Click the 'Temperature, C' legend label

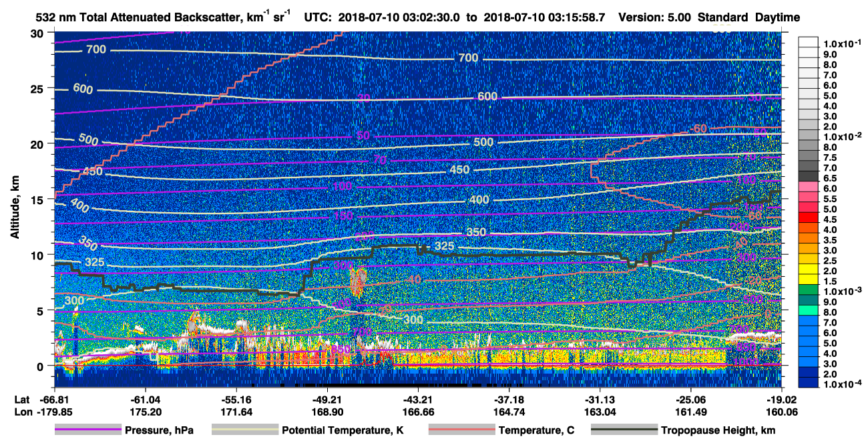tap(536, 430)
